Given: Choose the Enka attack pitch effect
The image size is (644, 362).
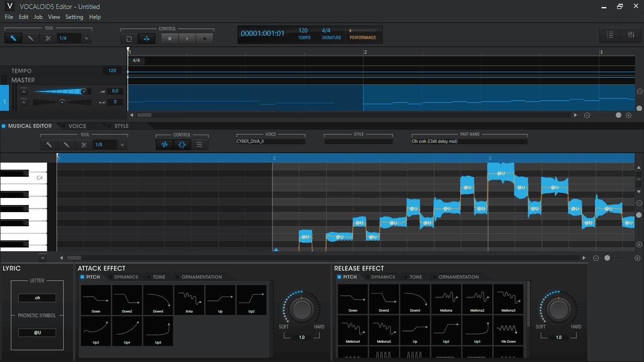Looking at the screenshot, I should coord(189,300).
